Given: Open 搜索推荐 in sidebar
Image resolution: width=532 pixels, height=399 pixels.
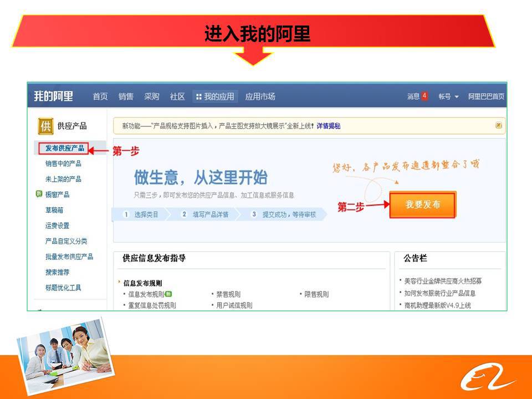Looking at the screenshot, I should [x=57, y=272].
